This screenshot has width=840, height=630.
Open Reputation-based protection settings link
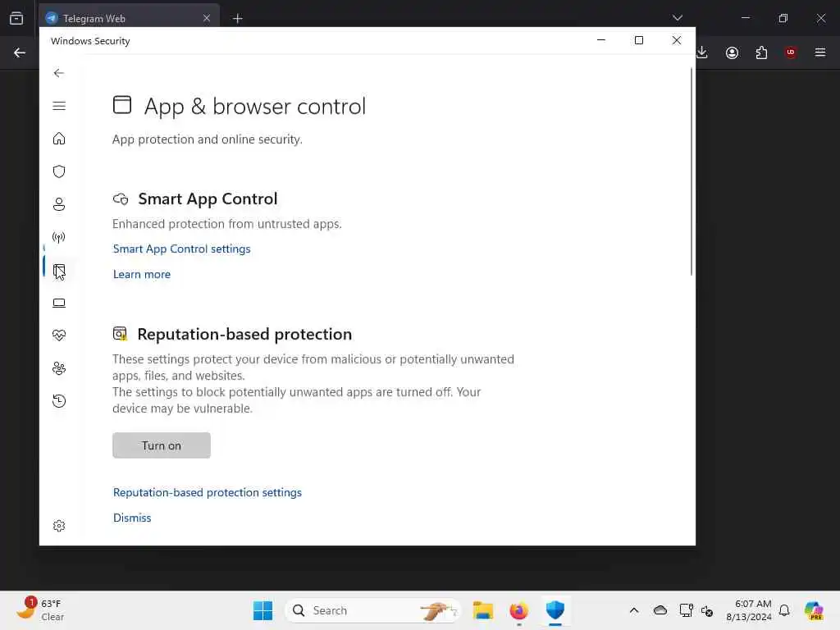point(208,492)
